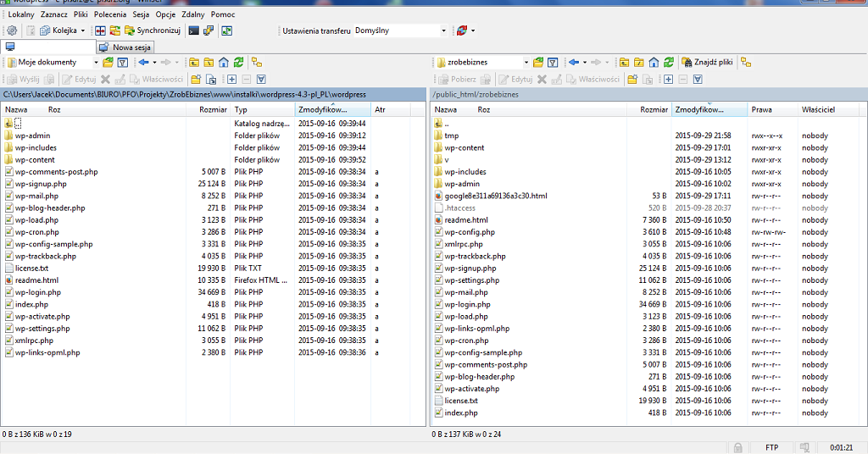
Task: Click the synchronize browsing icon beside Synchronizuj
Action: click(x=115, y=30)
